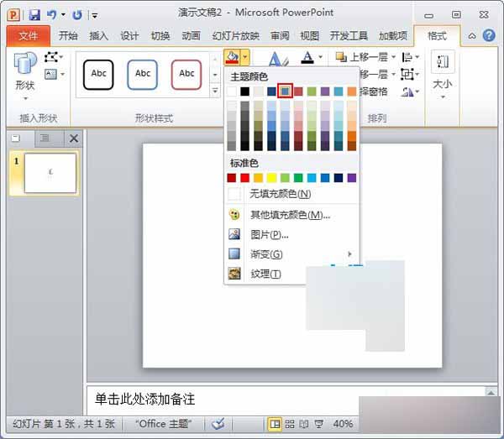Click the Save icon in quick access toolbar
This screenshot has height=439, width=504.
click(34, 15)
